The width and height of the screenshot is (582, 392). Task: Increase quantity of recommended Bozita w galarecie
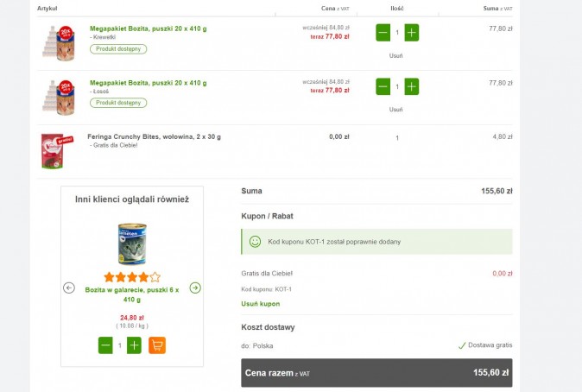[134, 345]
